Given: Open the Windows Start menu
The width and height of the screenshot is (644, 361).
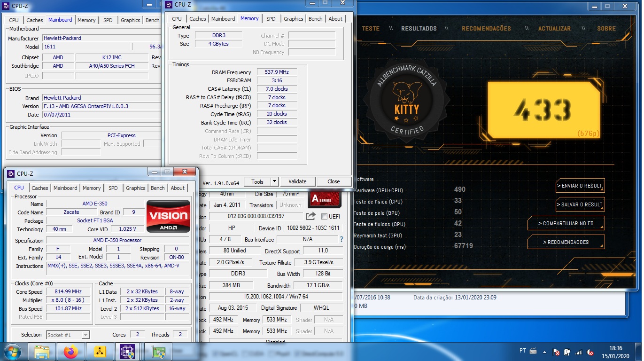Looking at the screenshot, I should 12,352.
